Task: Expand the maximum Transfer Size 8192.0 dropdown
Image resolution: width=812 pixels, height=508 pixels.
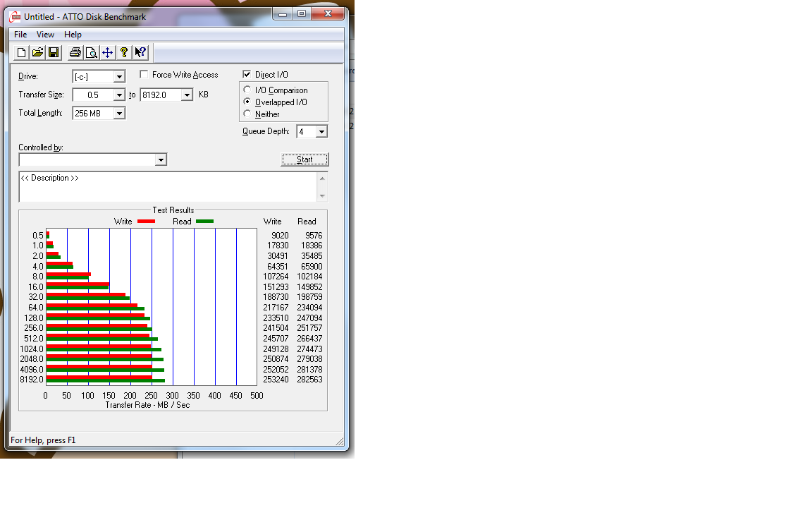Action: [187, 95]
